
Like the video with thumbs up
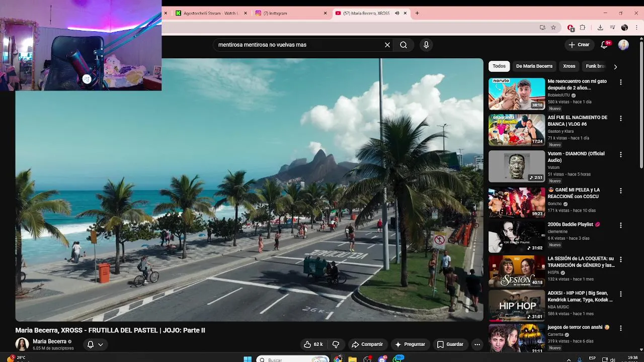(313, 344)
